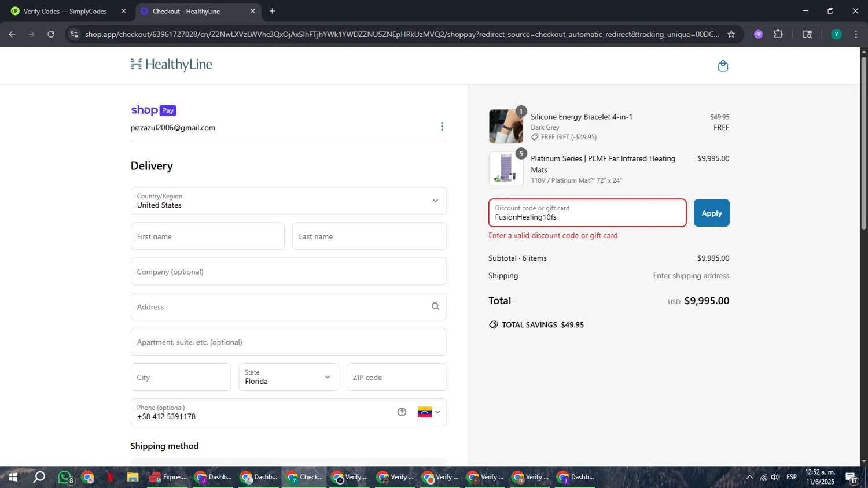Click the Discount code or gift card field

tap(587, 213)
